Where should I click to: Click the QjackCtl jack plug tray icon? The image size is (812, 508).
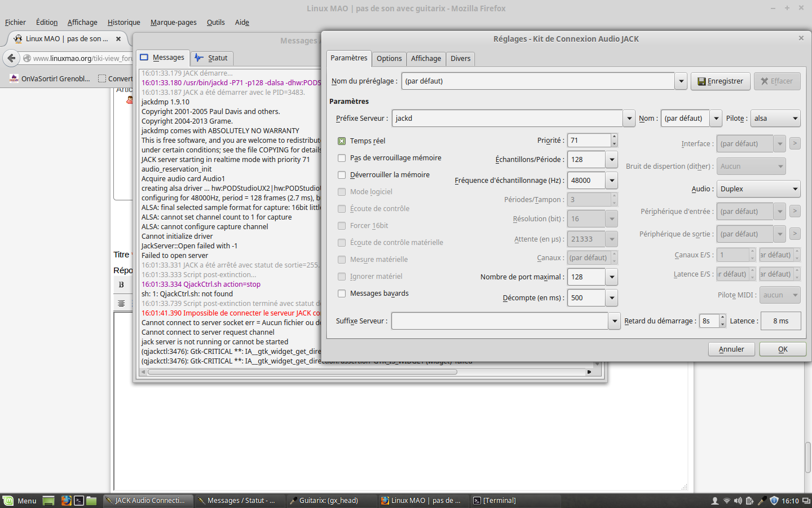click(762, 501)
